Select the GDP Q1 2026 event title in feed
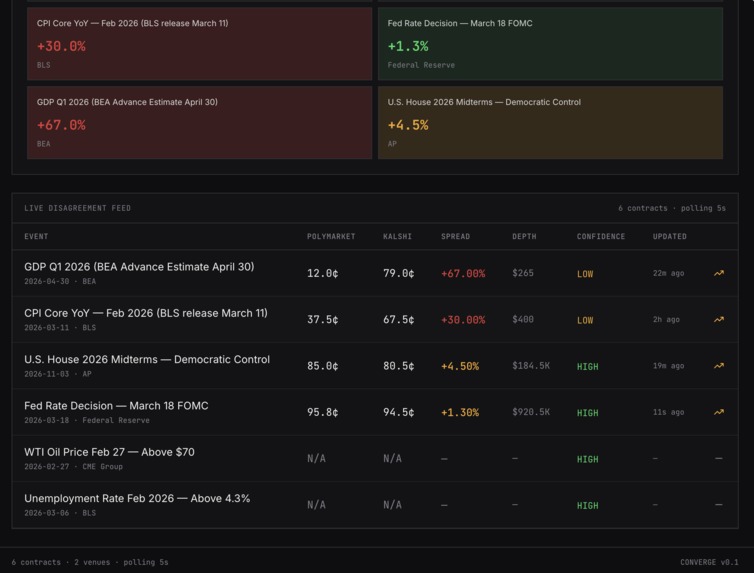 (x=139, y=267)
